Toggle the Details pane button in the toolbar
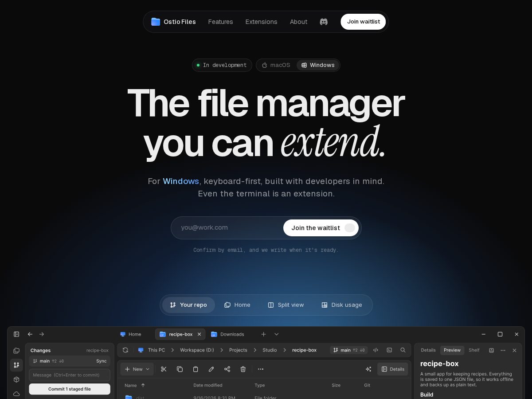Viewport: 532px width, 399px height. coord(393,369)
